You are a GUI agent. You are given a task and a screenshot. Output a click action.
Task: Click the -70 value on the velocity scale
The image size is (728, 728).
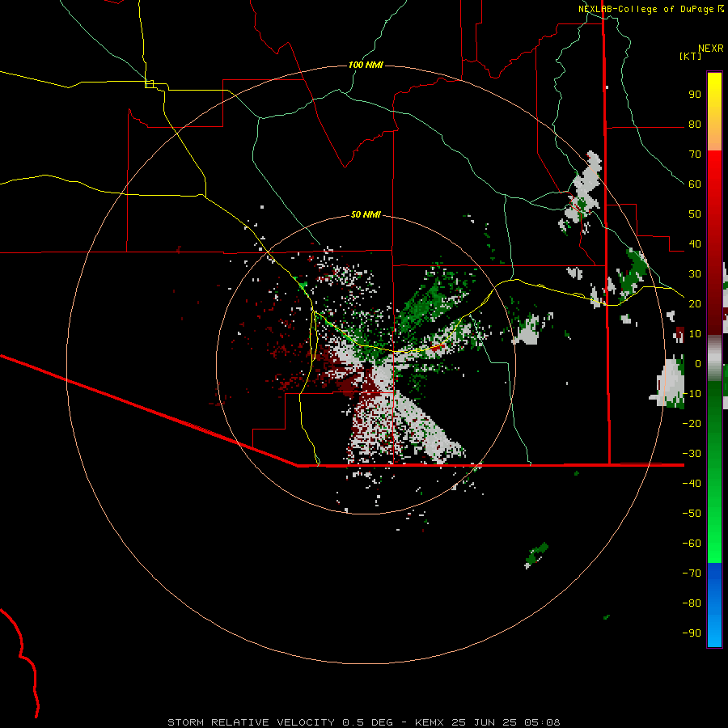[692, 573]
